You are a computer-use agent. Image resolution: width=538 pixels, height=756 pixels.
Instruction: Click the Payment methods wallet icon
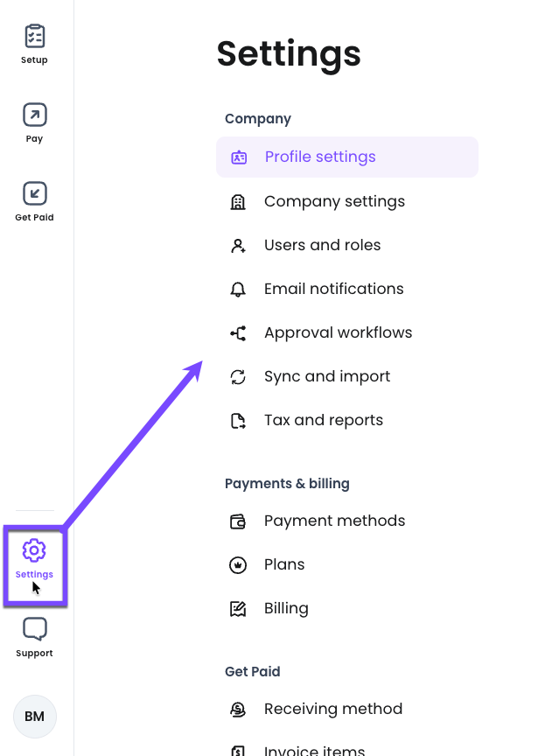[238, 521]
